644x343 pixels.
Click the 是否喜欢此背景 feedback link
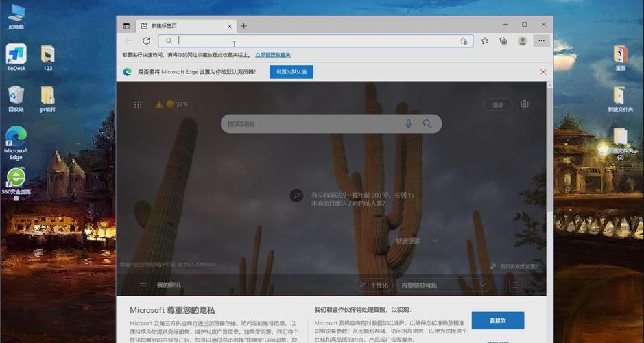coord(518,266)
